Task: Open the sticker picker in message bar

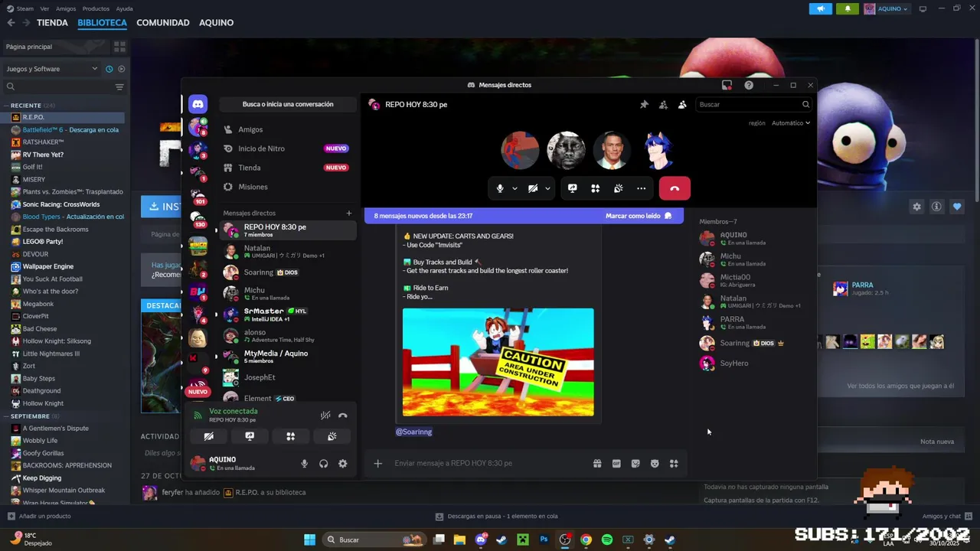Action: click(x=635, y=463)
